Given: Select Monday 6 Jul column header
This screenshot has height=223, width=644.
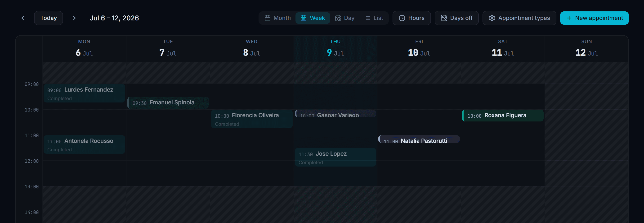Looking at the screenshot, I should click(84, 49).
